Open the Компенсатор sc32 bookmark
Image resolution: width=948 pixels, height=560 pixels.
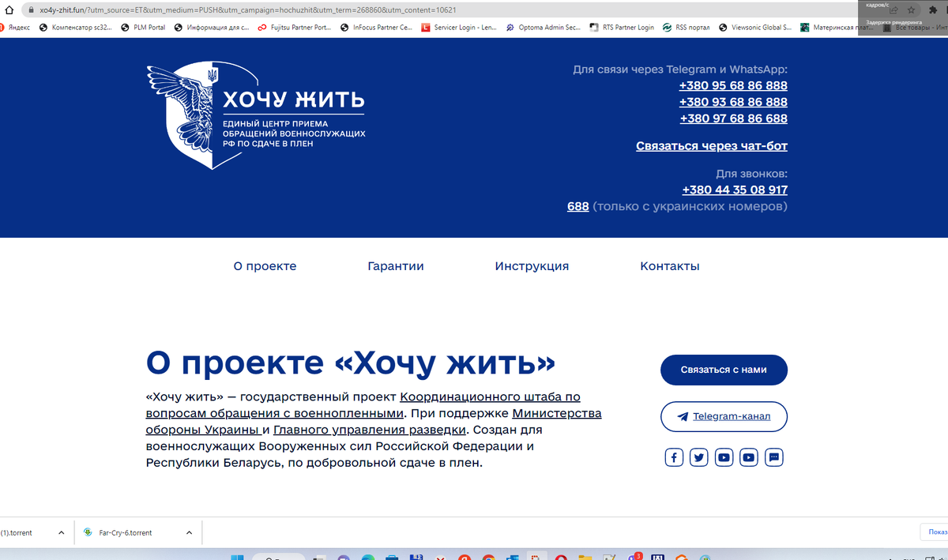76,27
